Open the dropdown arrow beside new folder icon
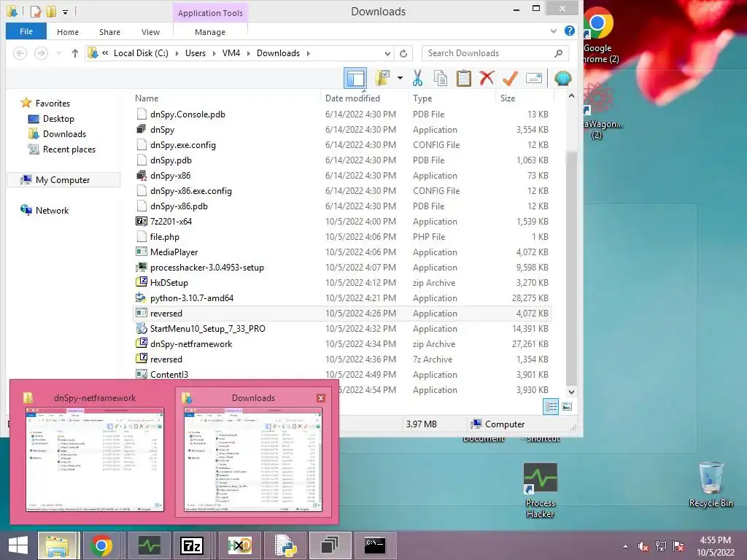This screenshot has height=560, width=747. pos(400,78)
